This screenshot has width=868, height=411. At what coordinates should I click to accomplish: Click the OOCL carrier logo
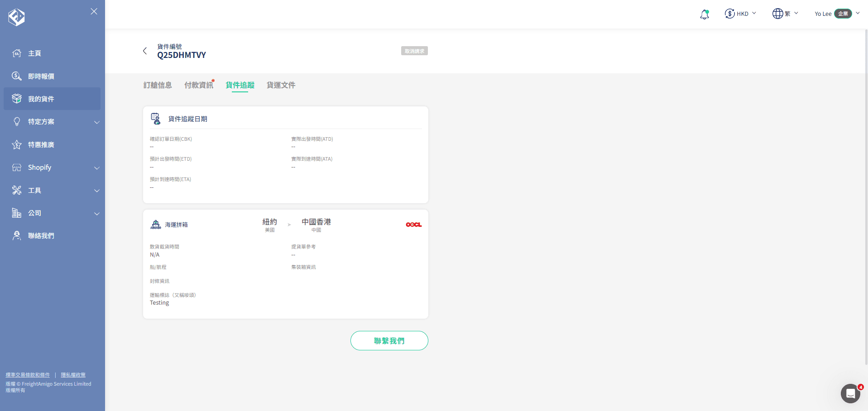click(413, 224)
